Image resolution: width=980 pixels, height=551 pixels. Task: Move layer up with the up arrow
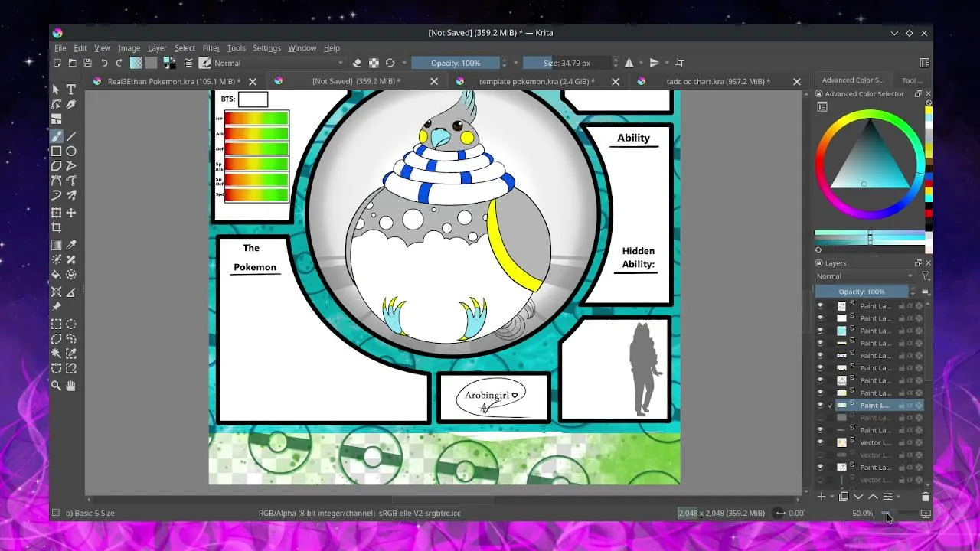click(873, 497)
